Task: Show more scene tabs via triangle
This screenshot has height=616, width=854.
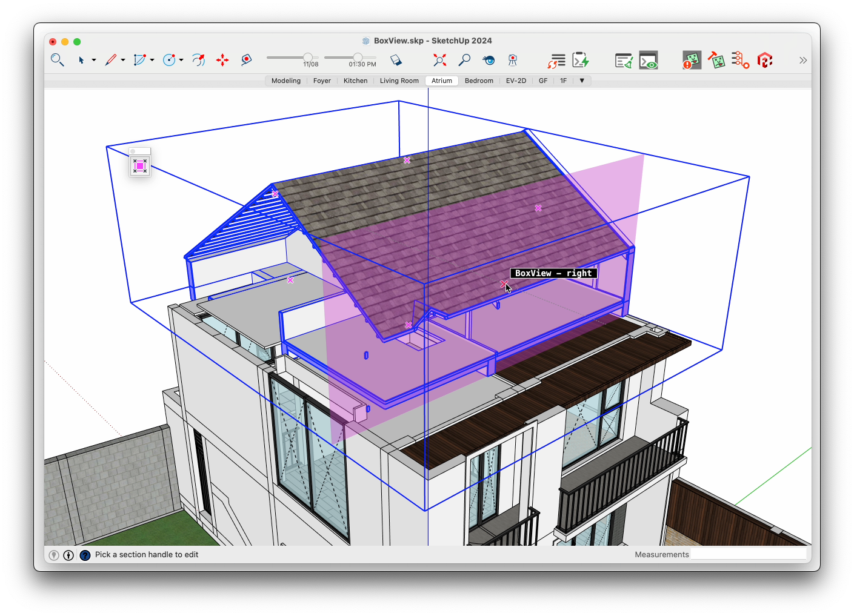Action: pos(582,81)
